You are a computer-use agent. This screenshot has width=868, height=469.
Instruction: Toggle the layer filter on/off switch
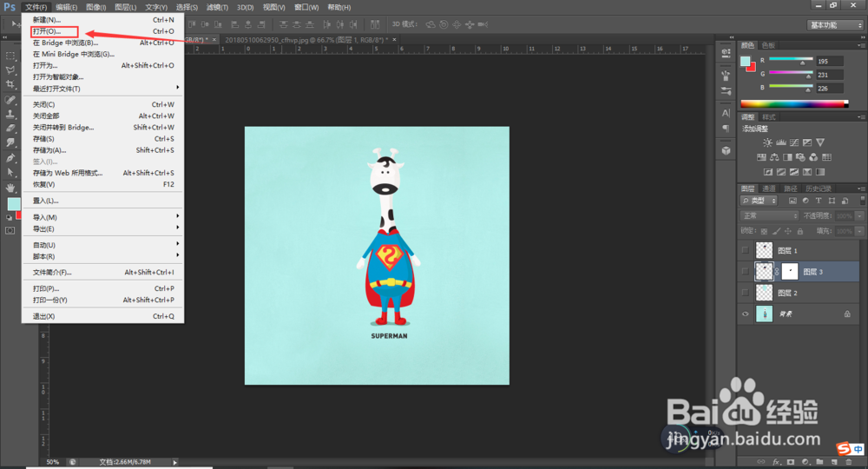(x=862, y=200)
